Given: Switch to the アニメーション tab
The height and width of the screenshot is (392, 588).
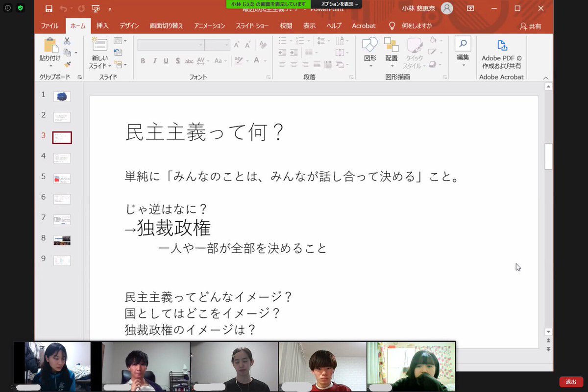Looking at the screenshot, I should pyautogui.click(x=210, y=26).
